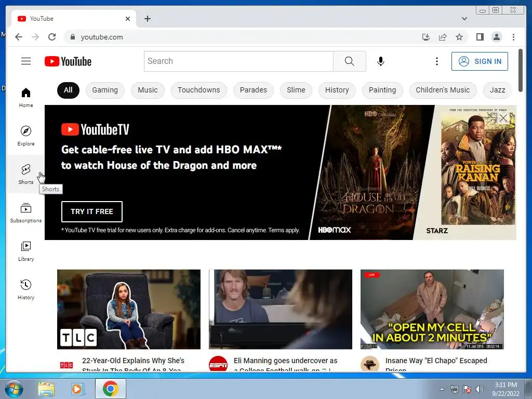This screenshot has height=399, width=532.
Task: Open Windows Explorer from taskbar
Action: click(46, 389)
